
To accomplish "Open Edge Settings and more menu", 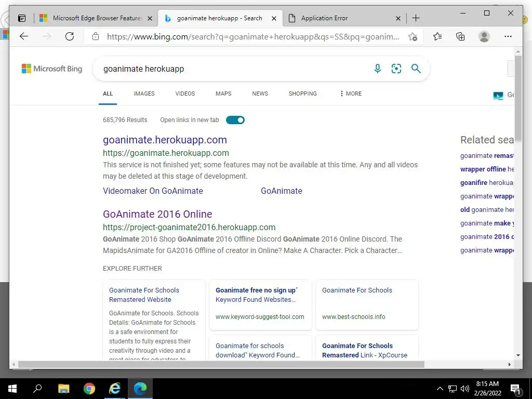I will tap(508, 36).
